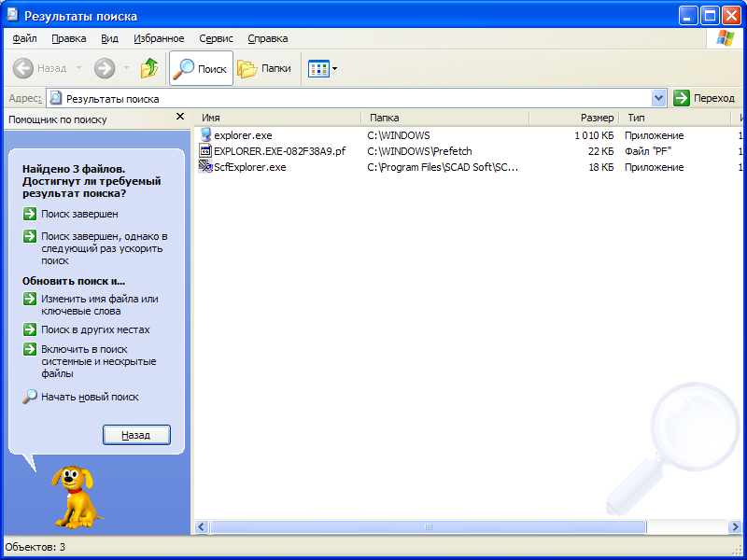
Task: Open Back history dropdown arrow
Action: point(78,68)
